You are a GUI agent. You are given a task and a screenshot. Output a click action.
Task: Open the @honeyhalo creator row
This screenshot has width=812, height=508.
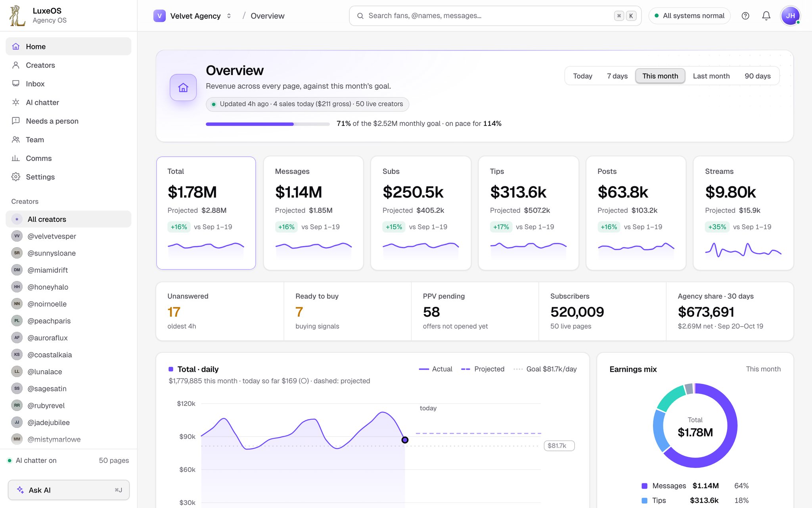[x=68, y=287]
